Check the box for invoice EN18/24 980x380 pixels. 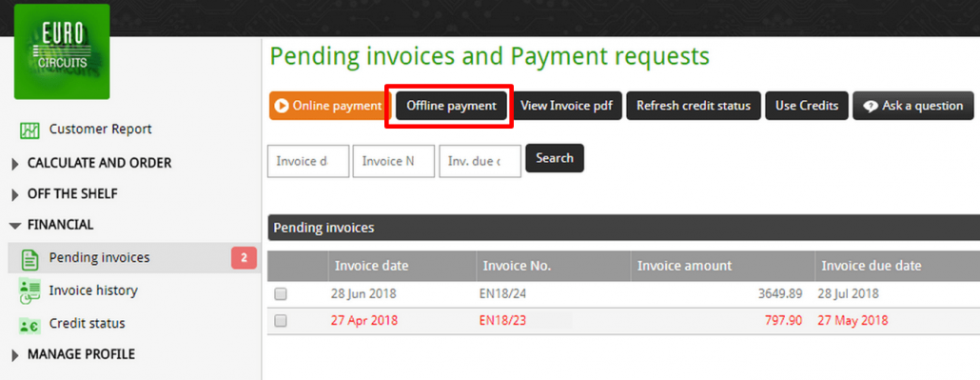tap(281, 294)
